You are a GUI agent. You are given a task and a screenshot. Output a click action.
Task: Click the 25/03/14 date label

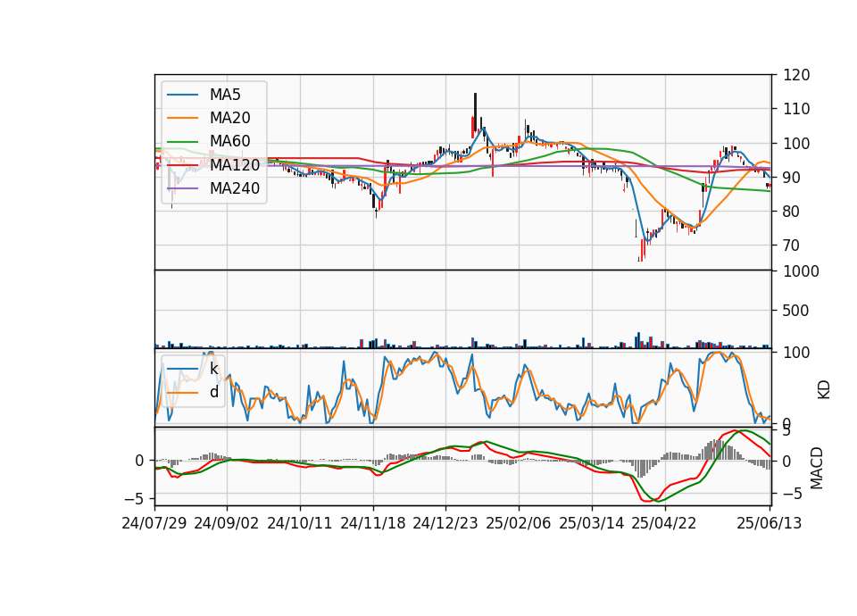point(591,523)
